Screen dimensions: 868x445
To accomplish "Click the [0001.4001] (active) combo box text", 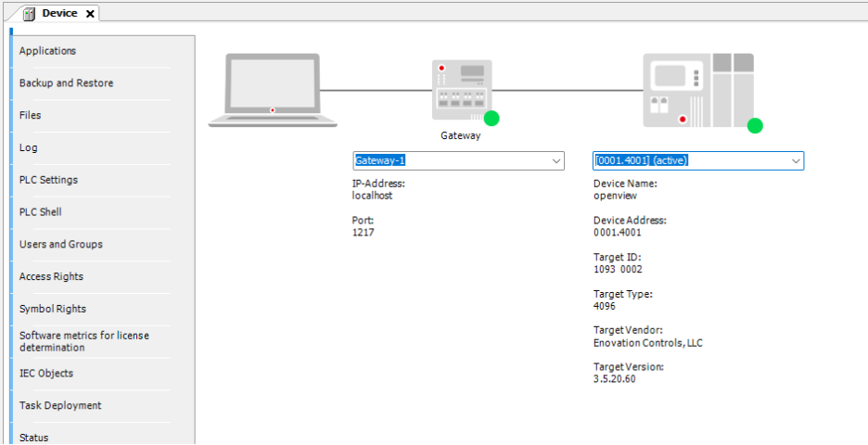I will 641,161.
